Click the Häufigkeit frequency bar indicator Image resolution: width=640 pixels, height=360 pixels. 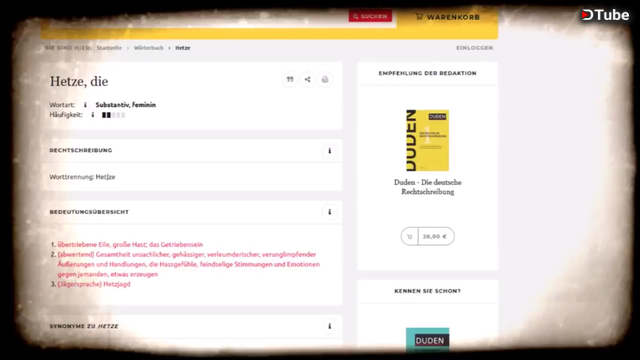(x=113, y=115)
